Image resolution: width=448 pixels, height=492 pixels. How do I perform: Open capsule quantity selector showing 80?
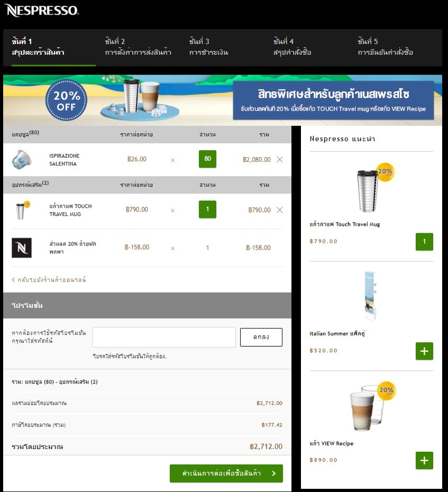(207, 159)
